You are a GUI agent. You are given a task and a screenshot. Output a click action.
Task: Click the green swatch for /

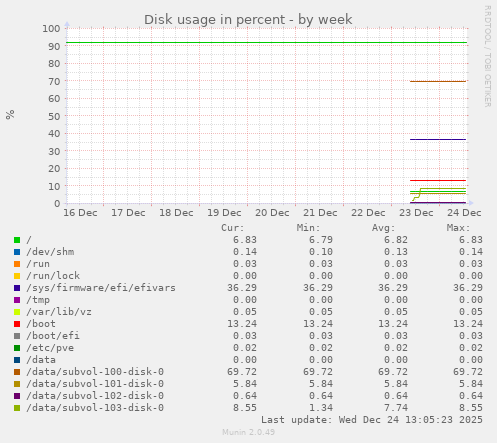point(17,240)
